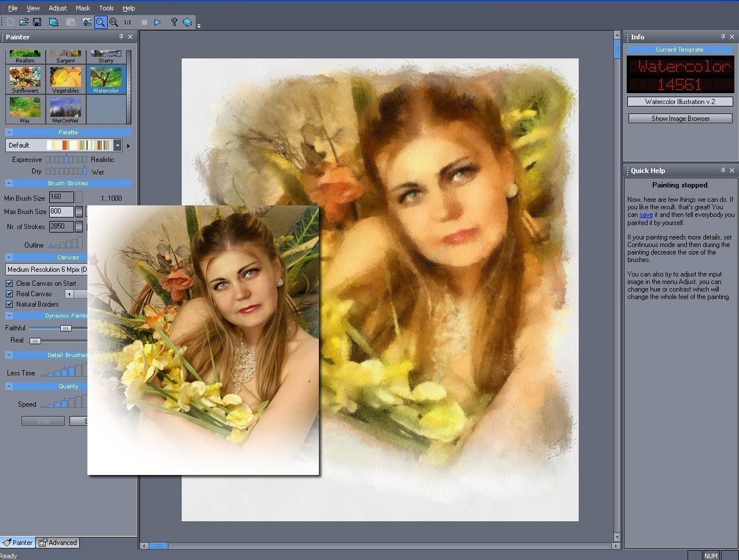Image resolution: width=739 pixels, height=560 pixels.
Task: Switch to the Advanced tab
Action: pyautogui.click(x=58, y=543)
